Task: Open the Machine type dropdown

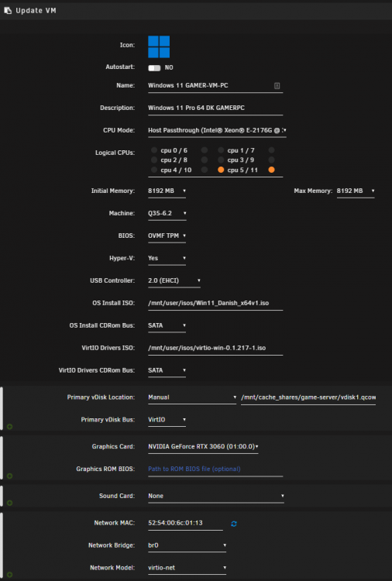Action: point(167,214)
